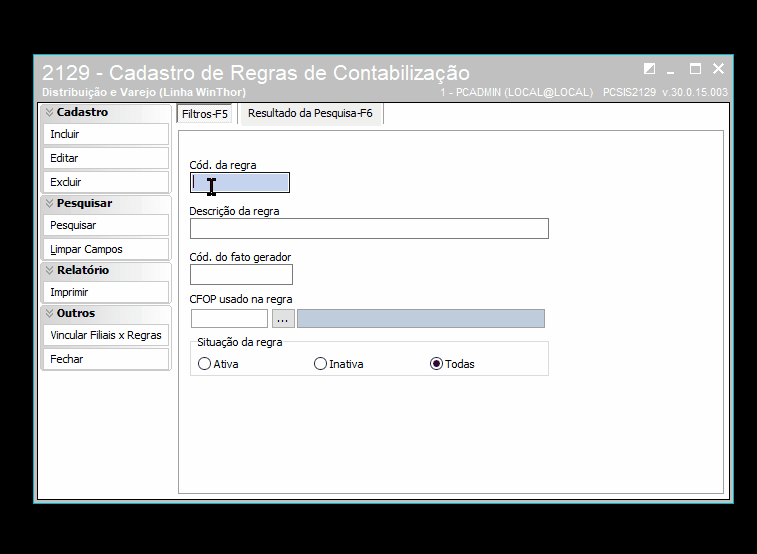Switch to Filtros-F5 tab
Image resolution: width=757 pixels, height=554 pixels.
click(205, 114)
